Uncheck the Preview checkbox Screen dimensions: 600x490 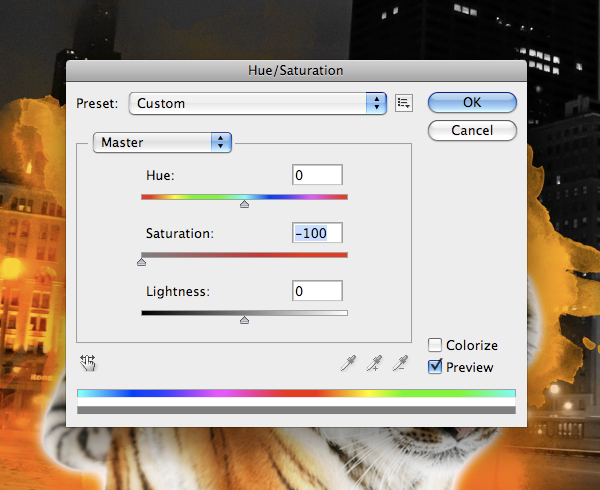coord(435,367)
